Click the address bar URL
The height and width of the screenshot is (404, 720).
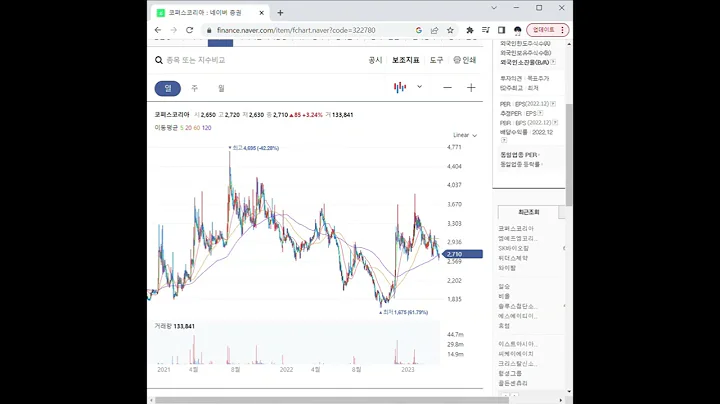coord(296,30)
